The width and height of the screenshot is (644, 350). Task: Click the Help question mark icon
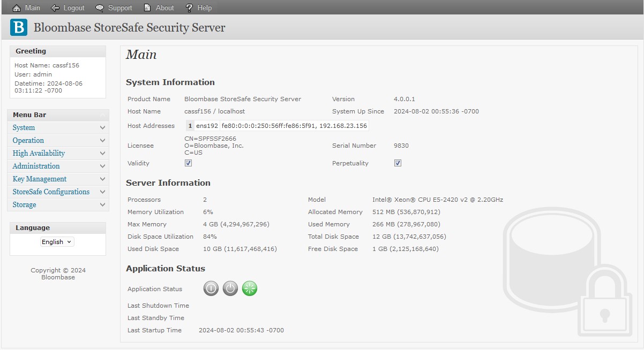click(x=189, y=7)
